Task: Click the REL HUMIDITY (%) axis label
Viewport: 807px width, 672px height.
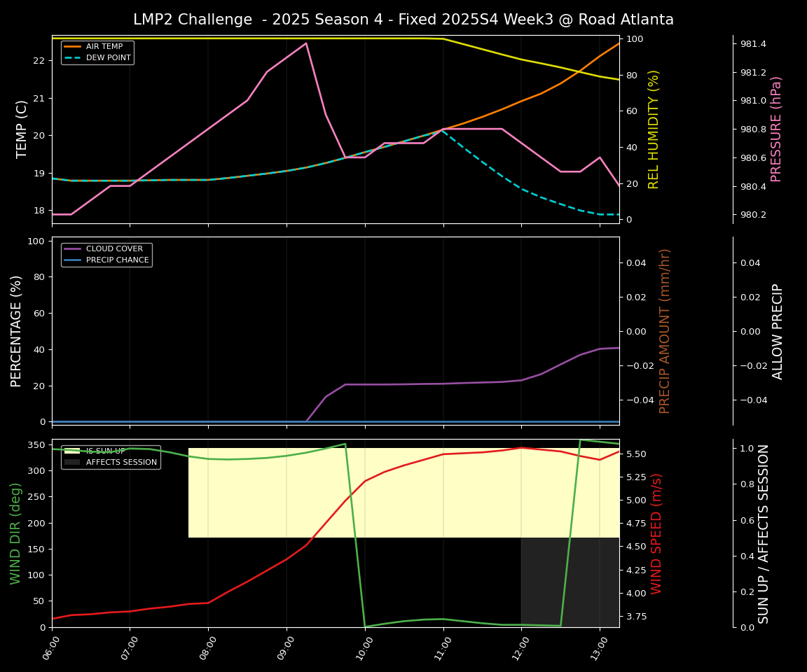Action: pyautogui.click(x=654, y=129)
